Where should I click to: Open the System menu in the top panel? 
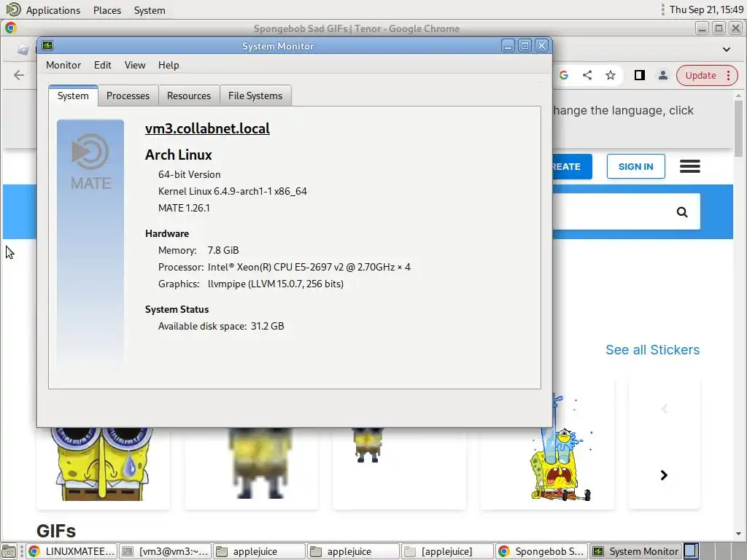coord(150,10)
